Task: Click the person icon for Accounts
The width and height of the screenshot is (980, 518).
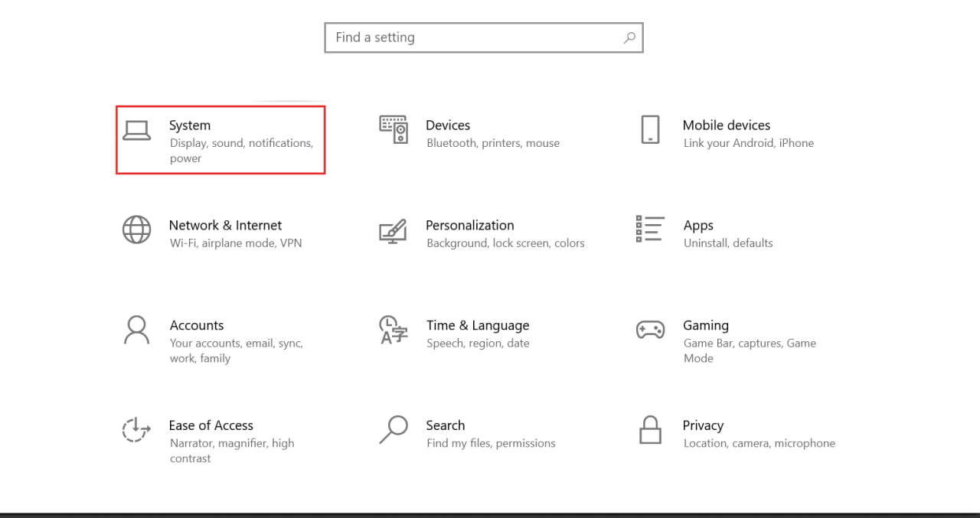Action: click(137, 330)
